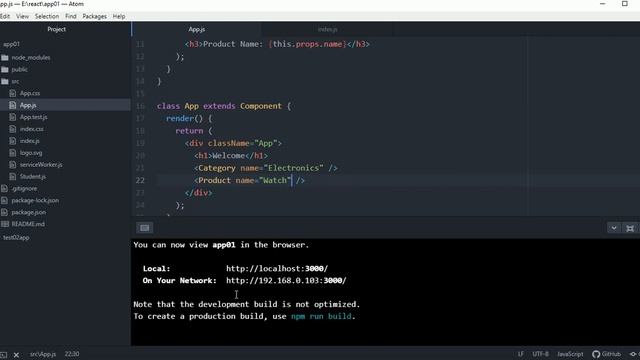Click the .gitignore file icon
Screen dimensions: 640x360
pyautogui.click(x=4, y=189)
